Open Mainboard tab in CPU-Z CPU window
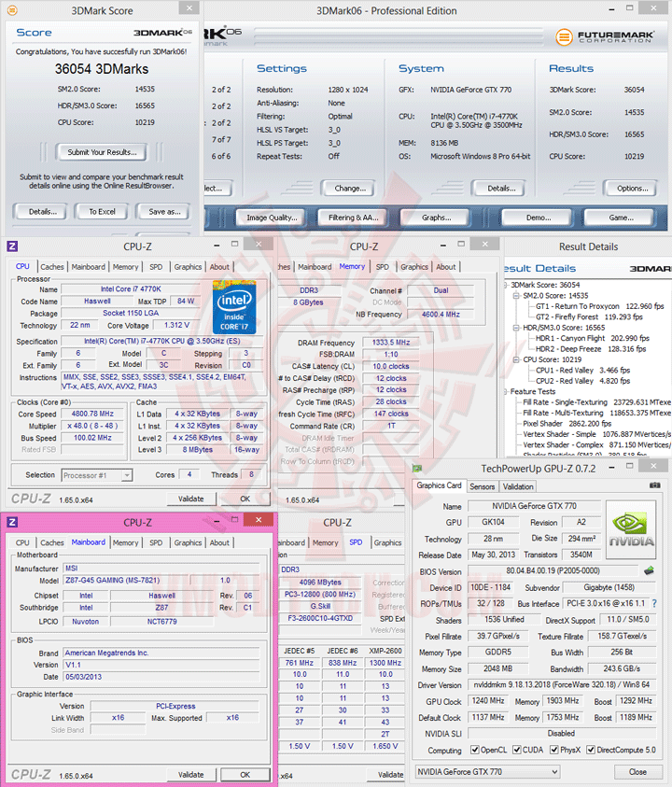Viewport: 672px width, 787px height. click(88, 267)
